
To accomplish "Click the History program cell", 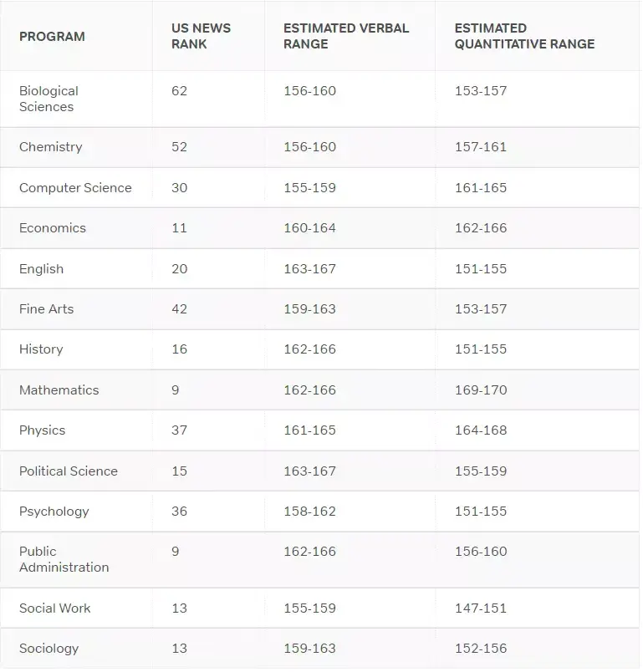I will [x=41, y=349].
